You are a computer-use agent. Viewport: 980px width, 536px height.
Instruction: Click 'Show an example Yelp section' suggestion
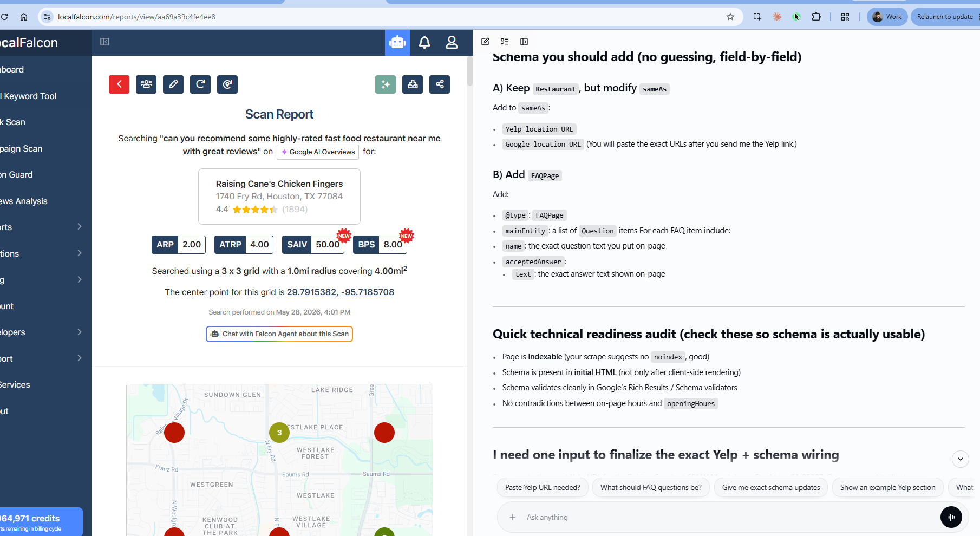(887, 487)
